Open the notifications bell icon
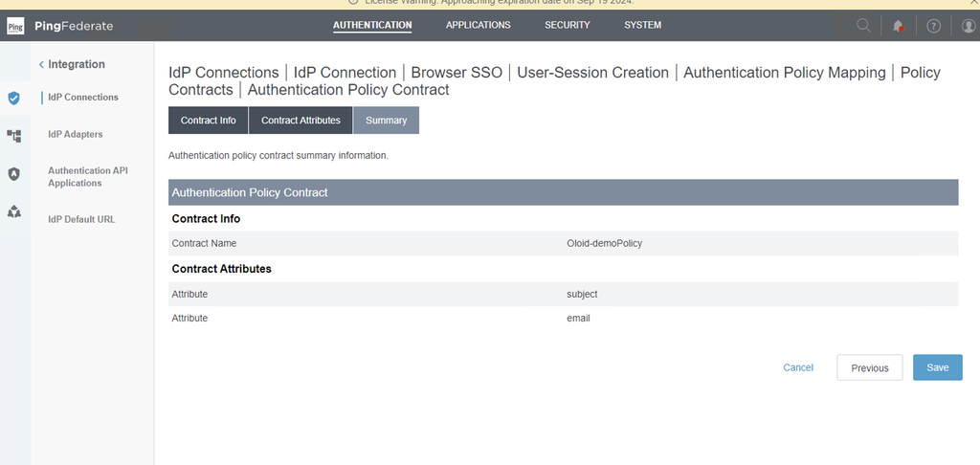This screenshot has width=980, height=465. coord(898,26)
